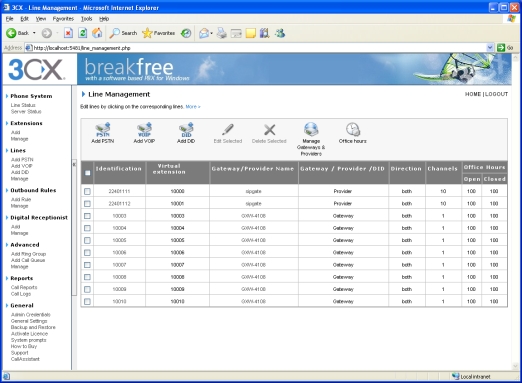The height and width of the screenshot is (383, 522).
Task: Stop page loading with Stop icon
Action: pos(68,33)
